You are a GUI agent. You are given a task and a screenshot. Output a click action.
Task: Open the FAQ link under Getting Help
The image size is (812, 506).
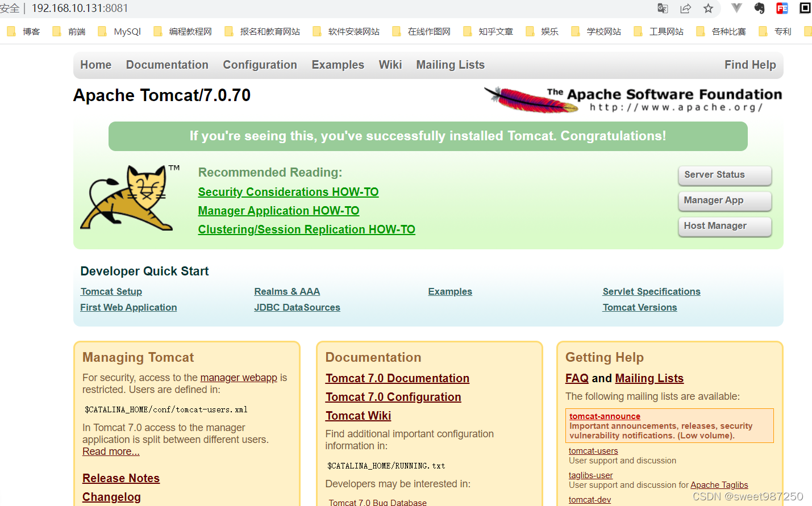click(x=577, y=378)
